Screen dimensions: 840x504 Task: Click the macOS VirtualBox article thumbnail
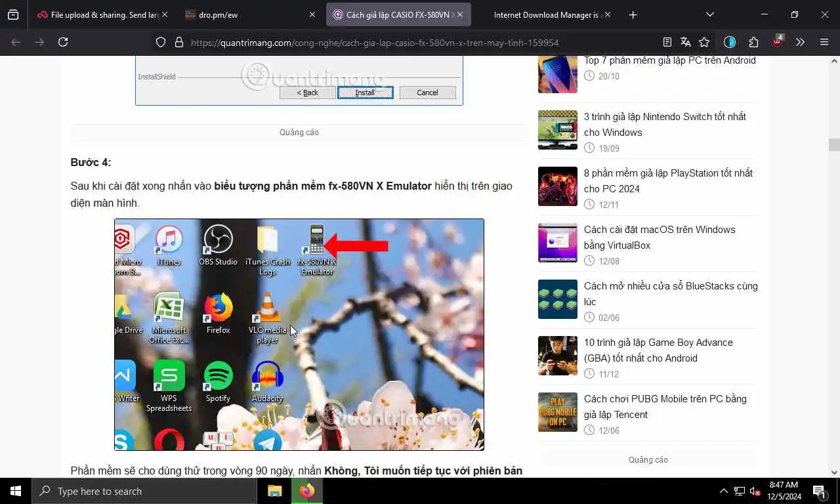point(558,243)
